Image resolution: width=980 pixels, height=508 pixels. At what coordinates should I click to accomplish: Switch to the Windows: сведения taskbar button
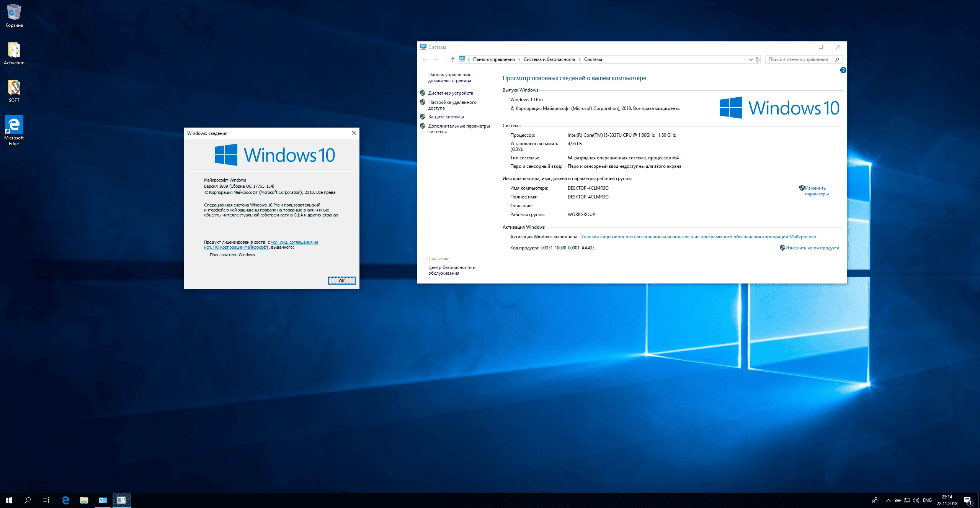[121, 500]
